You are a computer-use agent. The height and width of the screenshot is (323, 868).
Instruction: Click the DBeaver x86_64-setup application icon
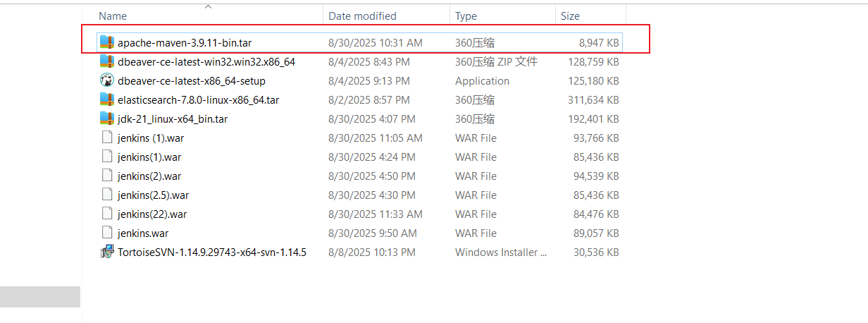pyautogui.click(x=106, y=80)
